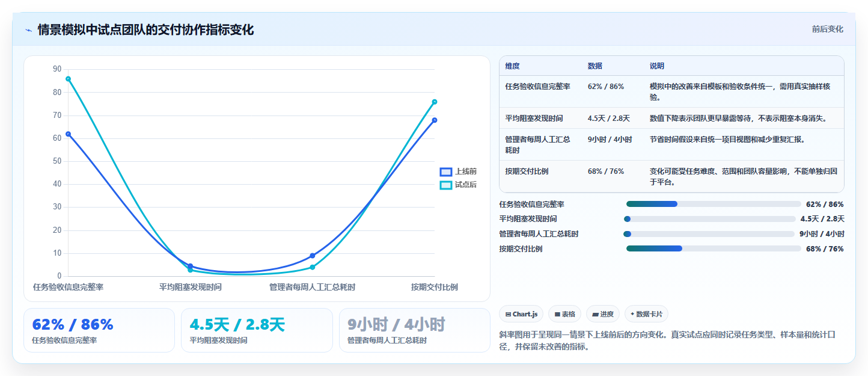Toggle the 上线前 legend swatch
Viewport: 868px width, 376px height.
(445, 172)
